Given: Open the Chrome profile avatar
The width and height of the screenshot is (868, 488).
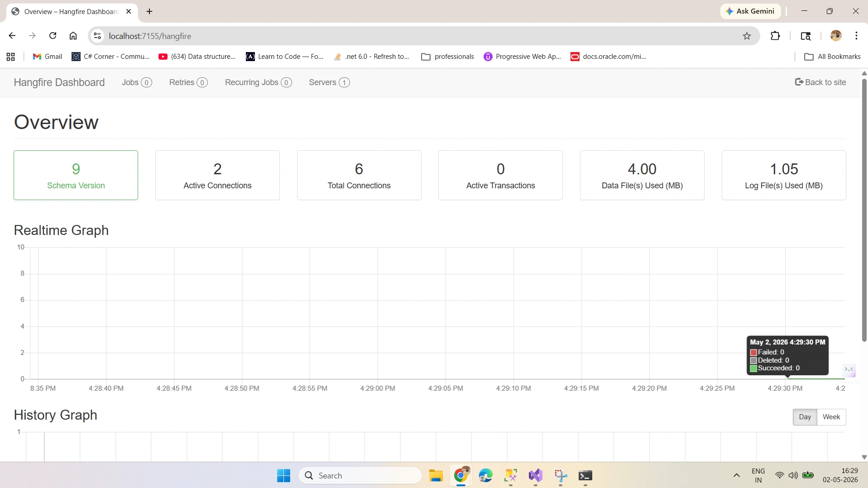Looking at the screenshot, I should (x=836, y=36).
